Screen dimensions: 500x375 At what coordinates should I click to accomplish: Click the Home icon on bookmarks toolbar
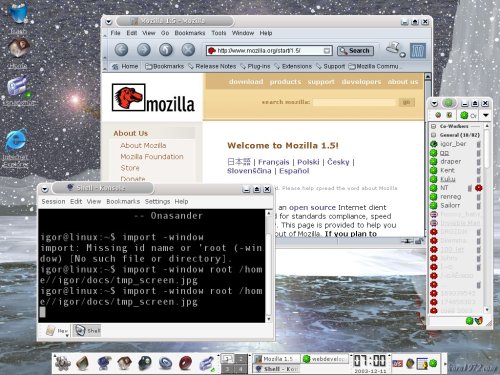[115, 67]
